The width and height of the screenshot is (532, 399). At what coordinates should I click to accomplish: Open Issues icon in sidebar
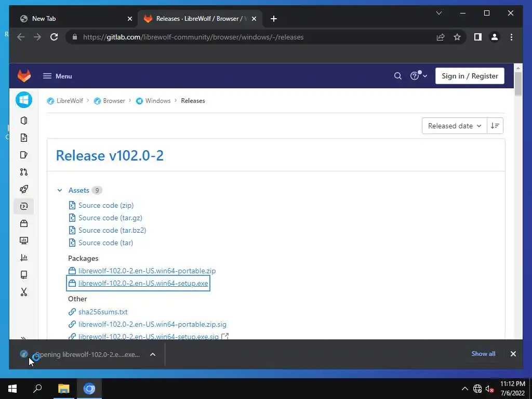click(x=24, y=155)
